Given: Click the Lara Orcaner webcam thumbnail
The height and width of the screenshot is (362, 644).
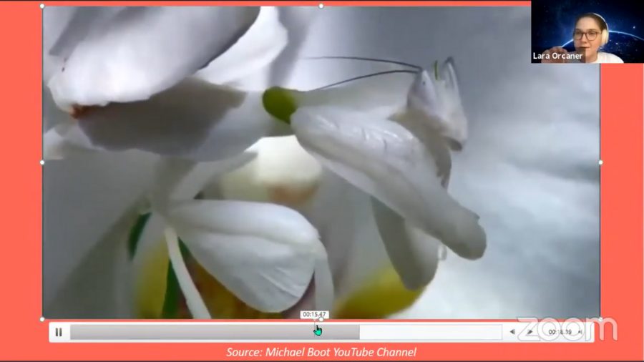Looking at the screenshot, I should click(x=587, y=31).
